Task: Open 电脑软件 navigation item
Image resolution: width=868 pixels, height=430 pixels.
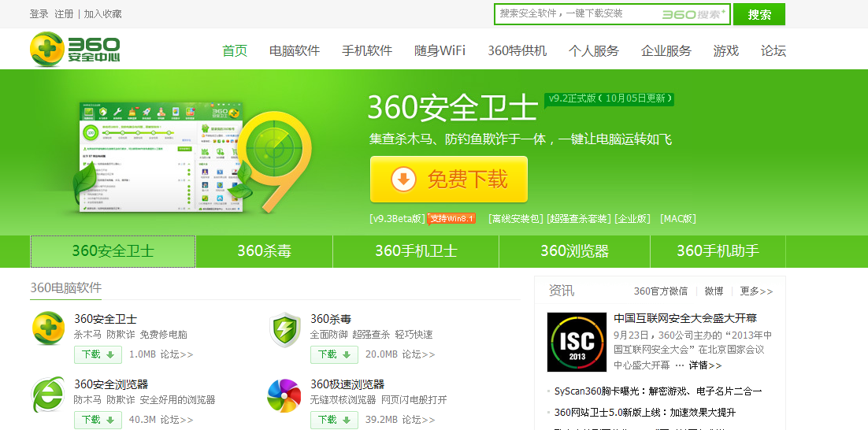Action: coord(295,51)
